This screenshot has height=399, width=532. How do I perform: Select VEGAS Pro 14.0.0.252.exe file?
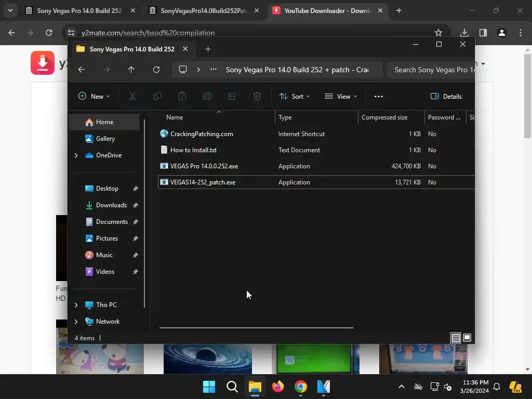[x=316, y=166]
